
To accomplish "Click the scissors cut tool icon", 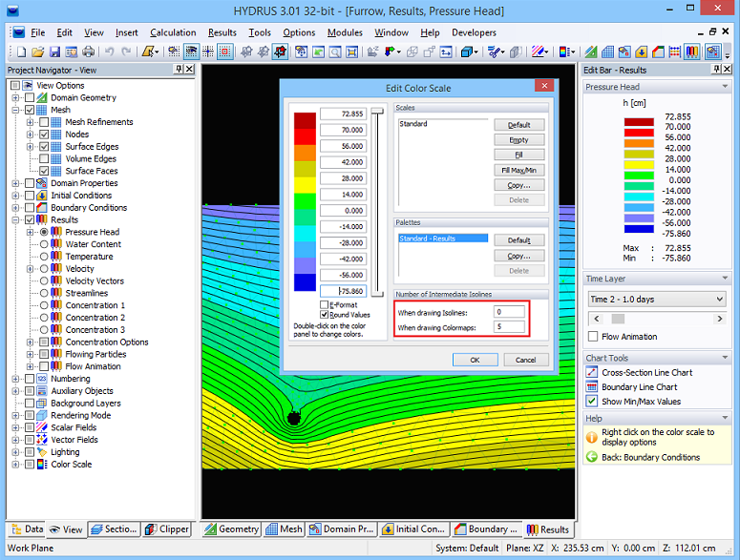I will (x=495, y=52).
